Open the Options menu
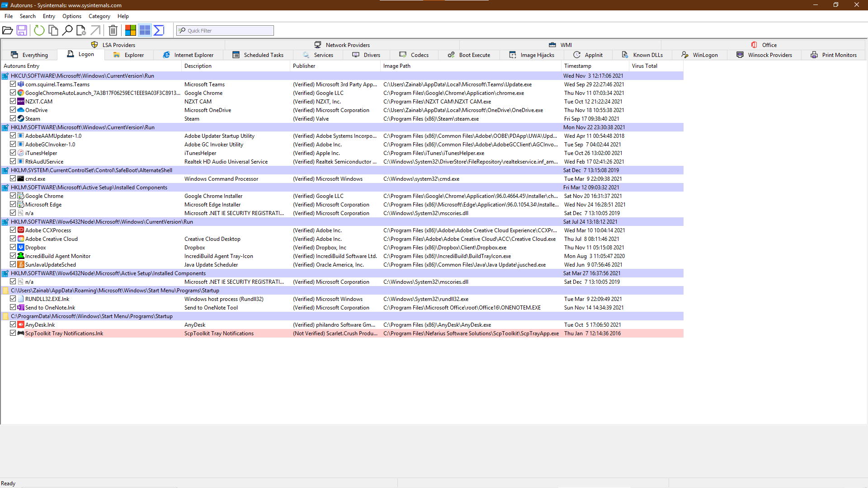868x488 pixels. (x=72, y=16)
